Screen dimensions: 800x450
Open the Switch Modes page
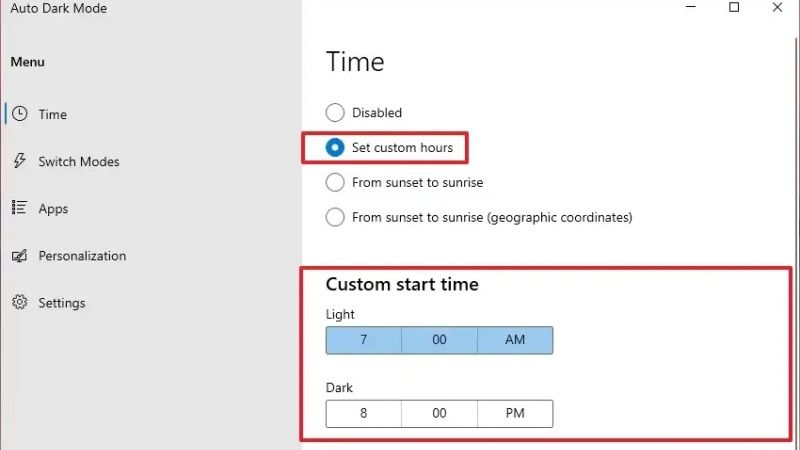pyautogui.click(x=79, y=162)
